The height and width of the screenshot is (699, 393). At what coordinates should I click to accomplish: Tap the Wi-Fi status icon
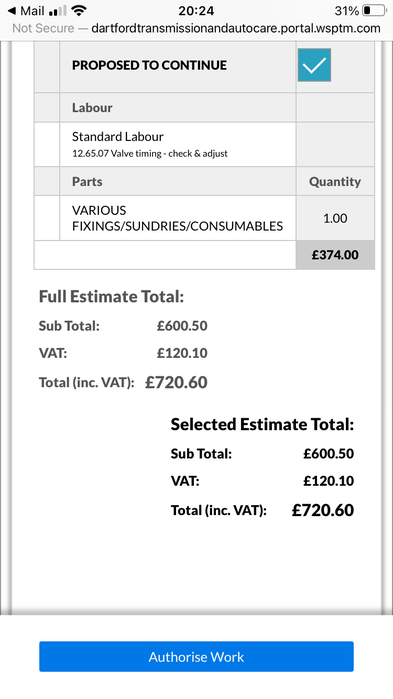pos(79,10)
